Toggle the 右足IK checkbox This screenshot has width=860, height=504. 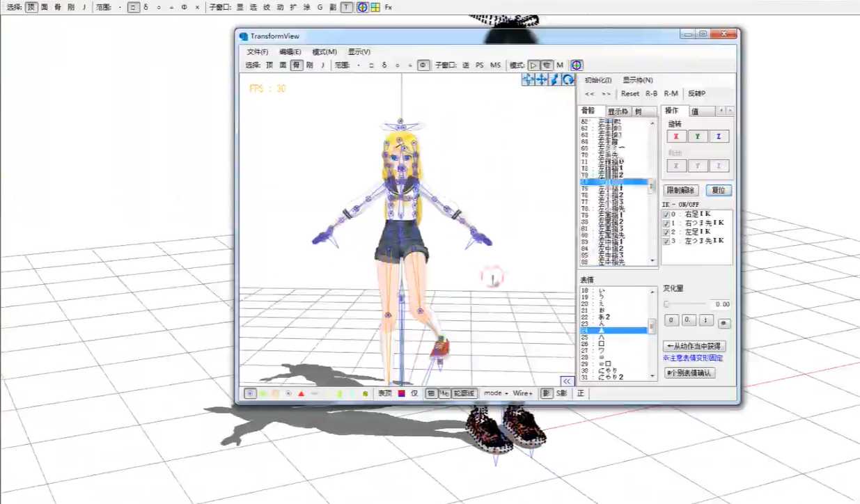click(667, 215)
